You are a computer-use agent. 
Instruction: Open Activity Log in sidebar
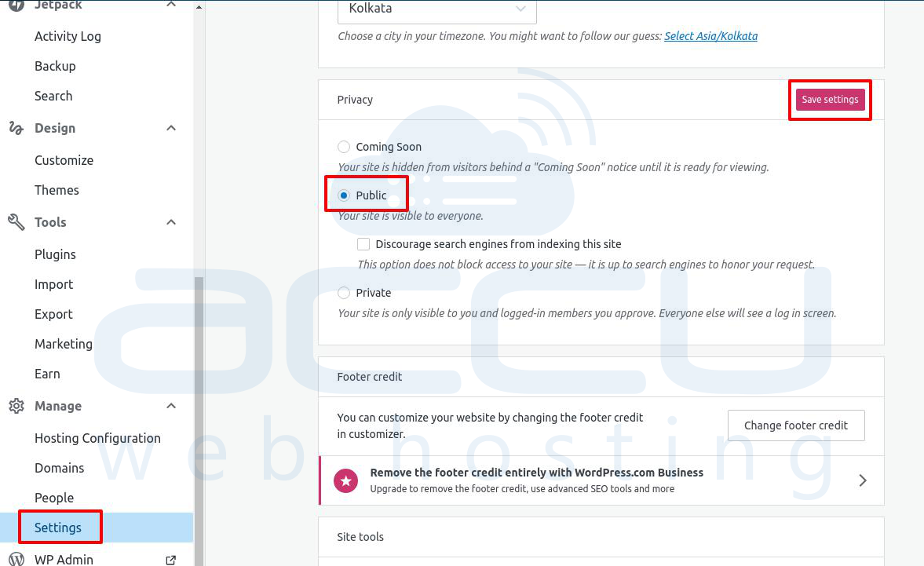pos(68,37)
